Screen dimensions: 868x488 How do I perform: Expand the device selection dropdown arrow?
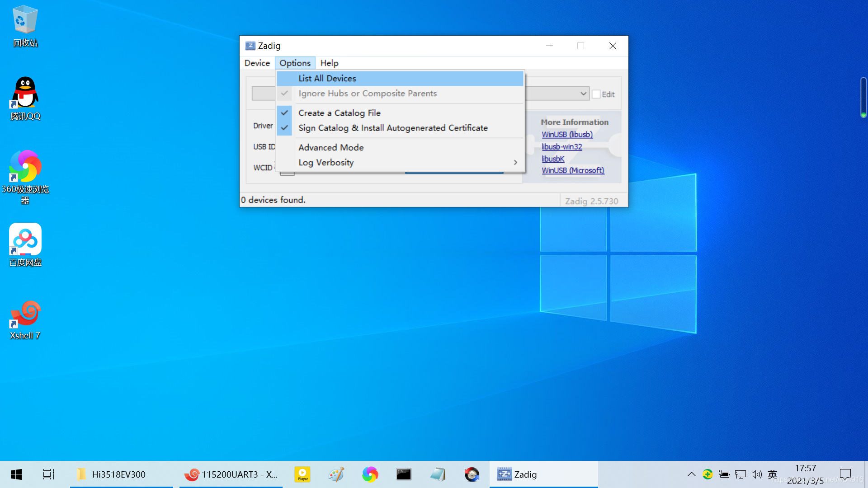coord(583,94)
